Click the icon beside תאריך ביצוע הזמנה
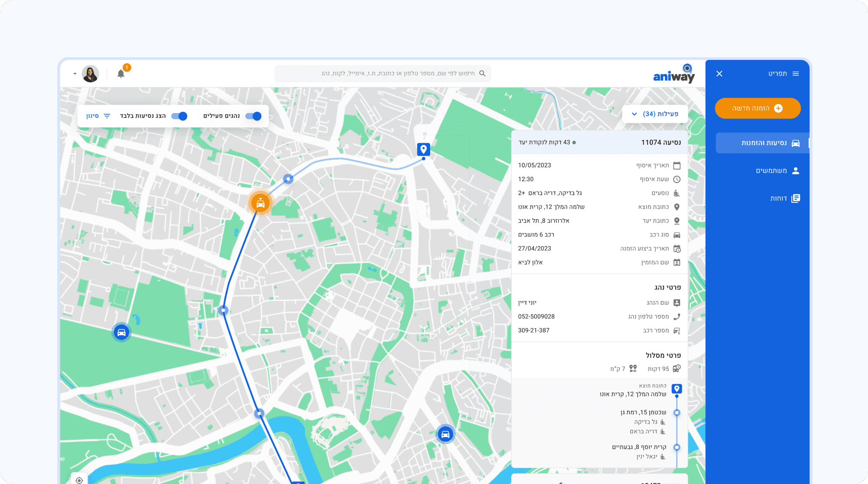The image size is (868, 484). [x=677, y=249]
